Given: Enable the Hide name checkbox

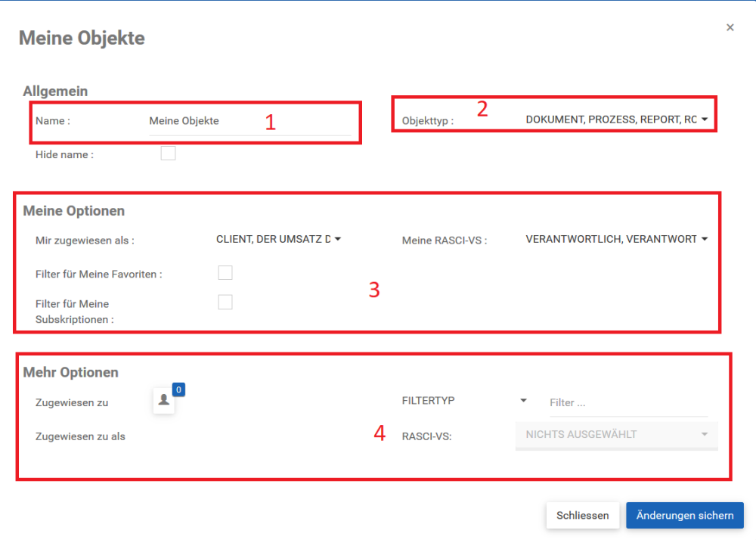Looking at the screenshot, I should coord(168,154).
